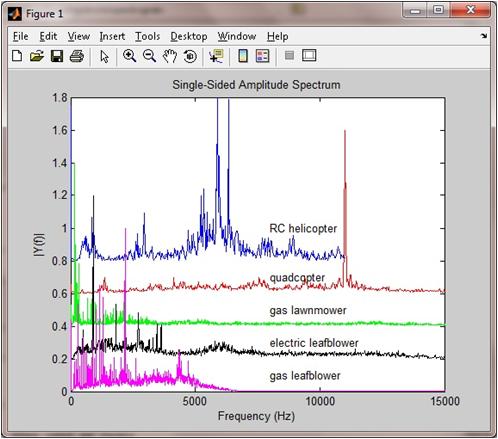Open the Insert menu
498x439 pixels.
click(x=112, y=36)
